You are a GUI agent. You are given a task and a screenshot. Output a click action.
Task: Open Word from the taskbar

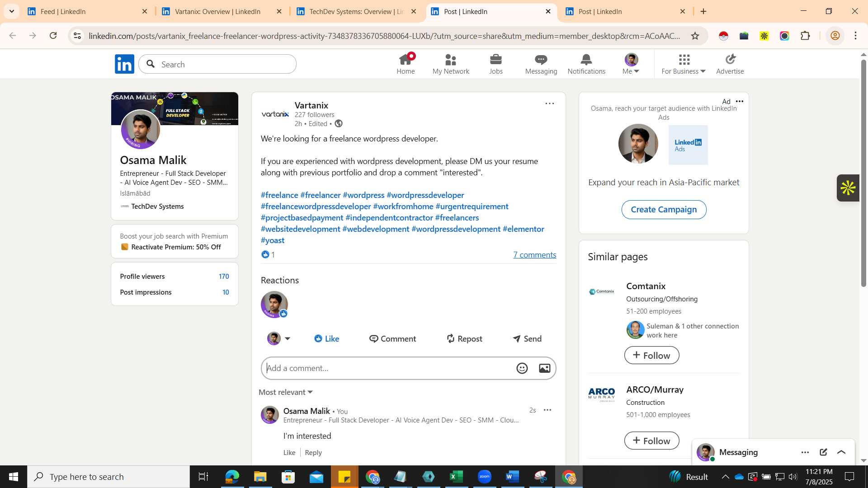click(x=512, y=477)
